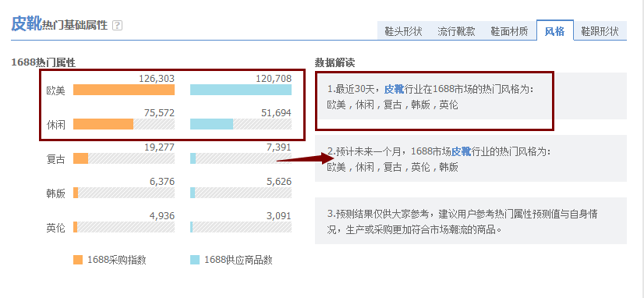Click the blue 欧美 supply count bar
Viewport: 644px width, 298px height.
(241, 90)
